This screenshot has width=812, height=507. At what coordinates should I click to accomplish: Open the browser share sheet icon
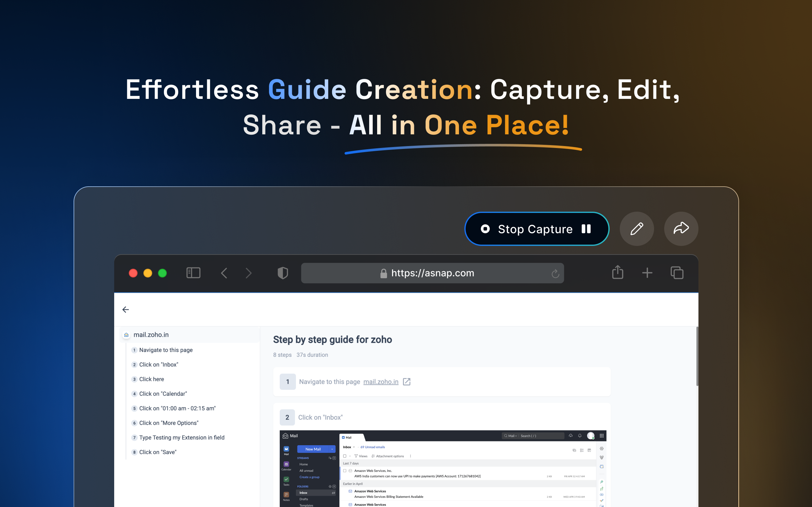(x=617, y=272)
